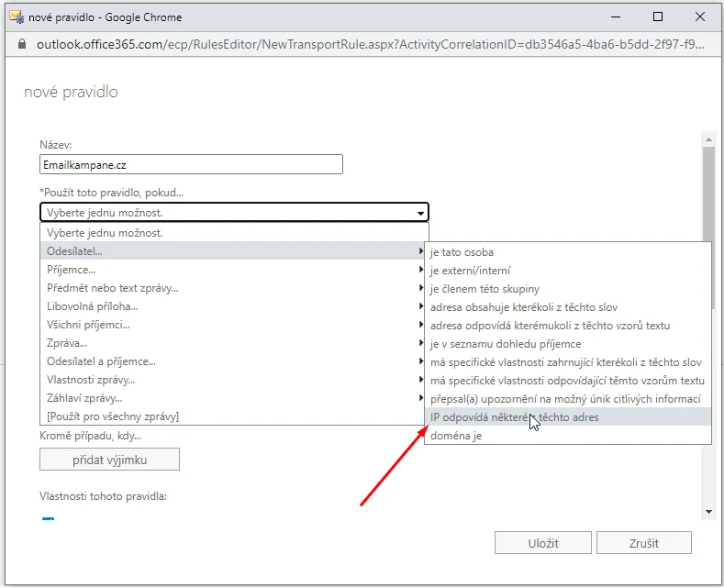
Task: Expand arrow beside Příjemce... row
Action: click(x=420, y=270)
